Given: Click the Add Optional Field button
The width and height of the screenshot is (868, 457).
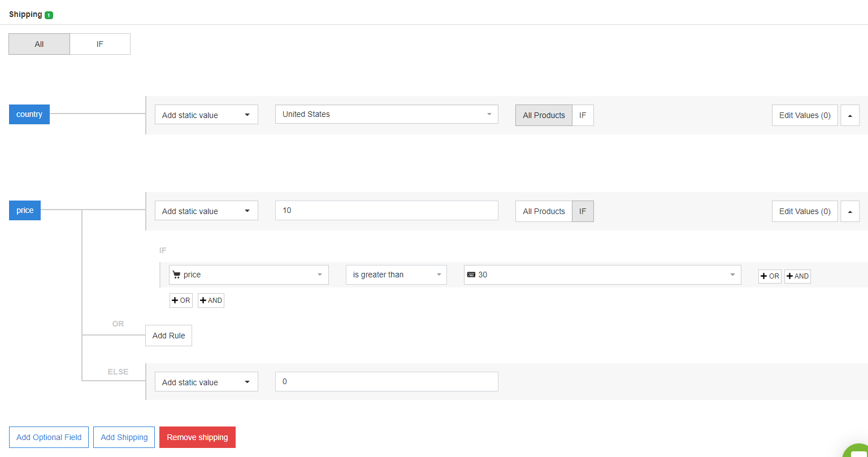Looking at the screenshot, I should click(49, 437).
